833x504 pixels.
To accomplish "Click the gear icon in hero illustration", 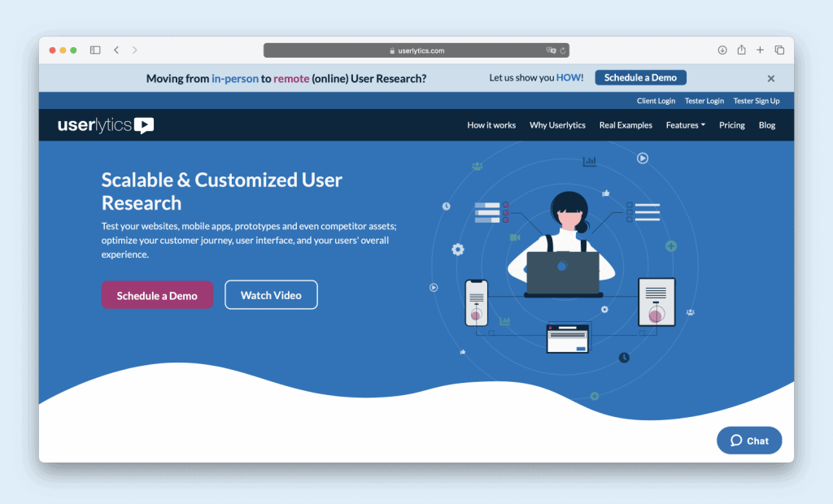I will [458, 250].
